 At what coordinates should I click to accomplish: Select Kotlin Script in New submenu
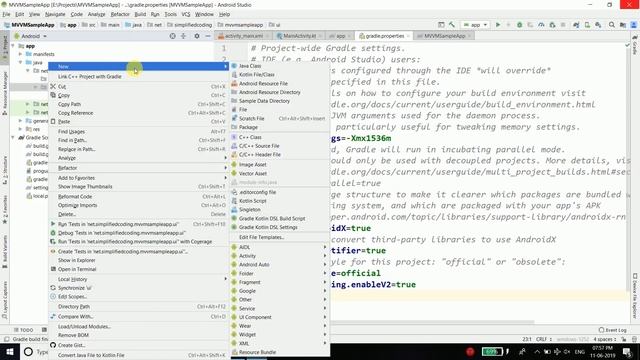coord(280,201)
